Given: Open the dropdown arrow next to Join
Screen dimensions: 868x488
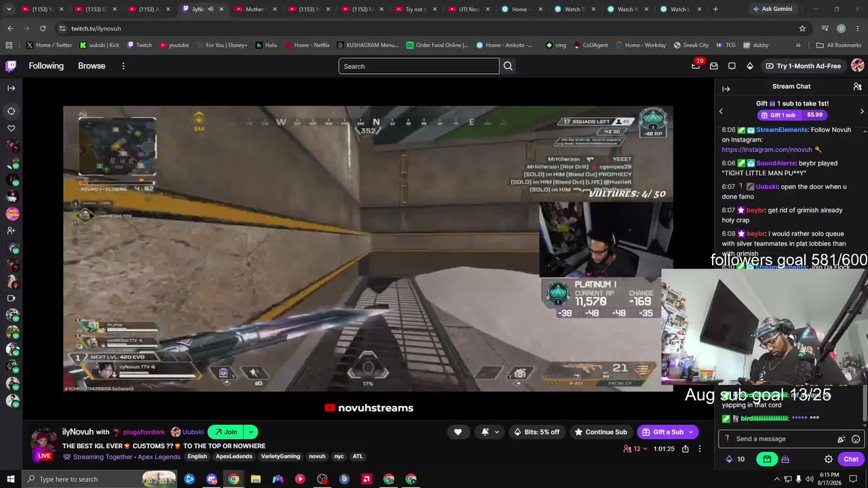Looking at the screenshot, I should tap(251, 432).
